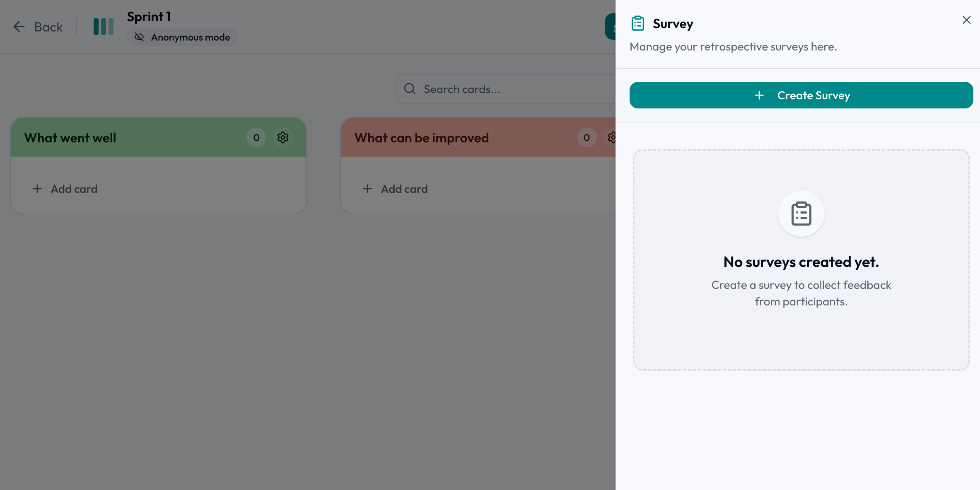Click the eye-off icon in the Anonymous mode pill
The height and width of the screenshot is (490, 980).
139,37
